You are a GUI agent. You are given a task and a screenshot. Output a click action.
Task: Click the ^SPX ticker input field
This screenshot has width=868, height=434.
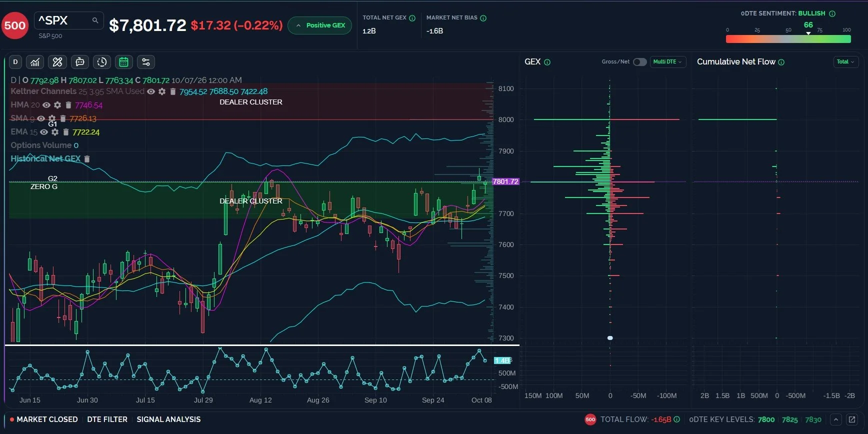point(69,20)
